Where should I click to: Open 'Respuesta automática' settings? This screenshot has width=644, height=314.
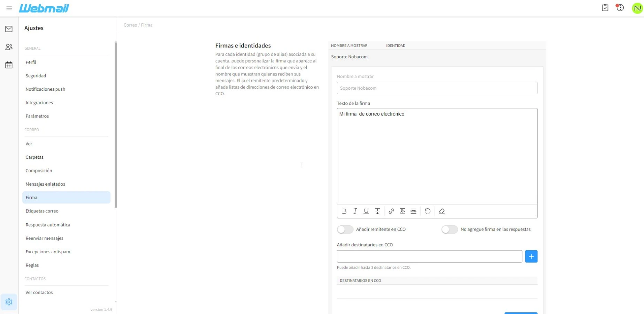pos(48,225)
